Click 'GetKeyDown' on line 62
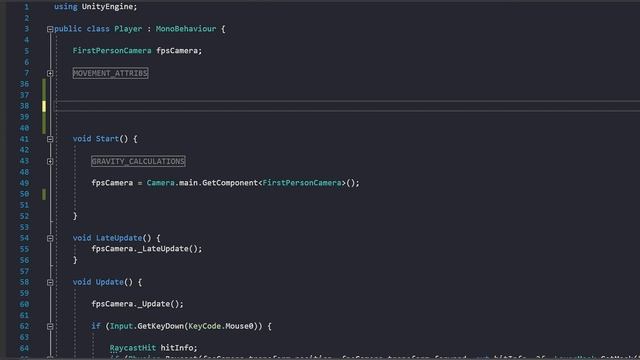This screenshot has width=640, height=360. tap(160, 327)
